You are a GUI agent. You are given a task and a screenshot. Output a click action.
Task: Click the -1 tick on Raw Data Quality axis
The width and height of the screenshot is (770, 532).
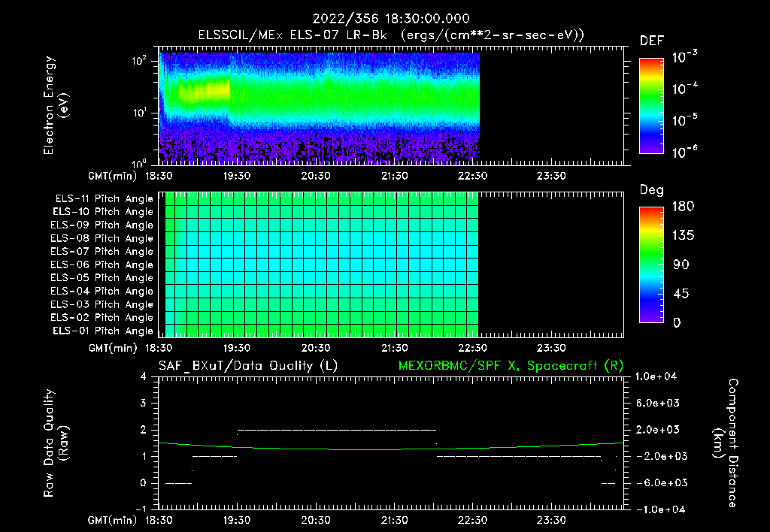point(141,509)
